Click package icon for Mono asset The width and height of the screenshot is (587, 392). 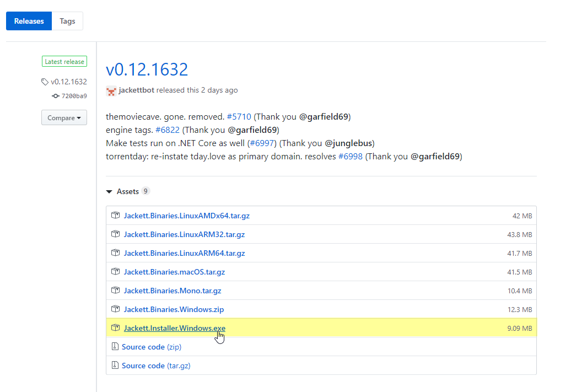point(115,290)
